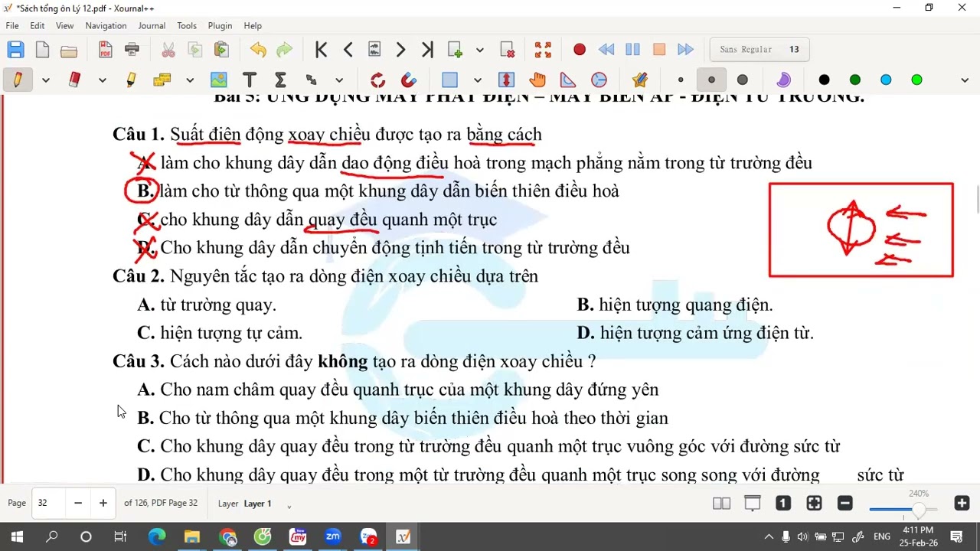Pause the audio playback
This screenshot has width=980, height=551.
[632, 50]
